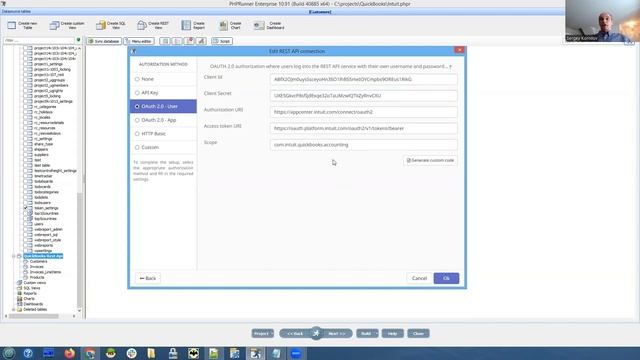Close the Edit REST API connection dialog
The image size is (640, 360).
pos(459,50)
